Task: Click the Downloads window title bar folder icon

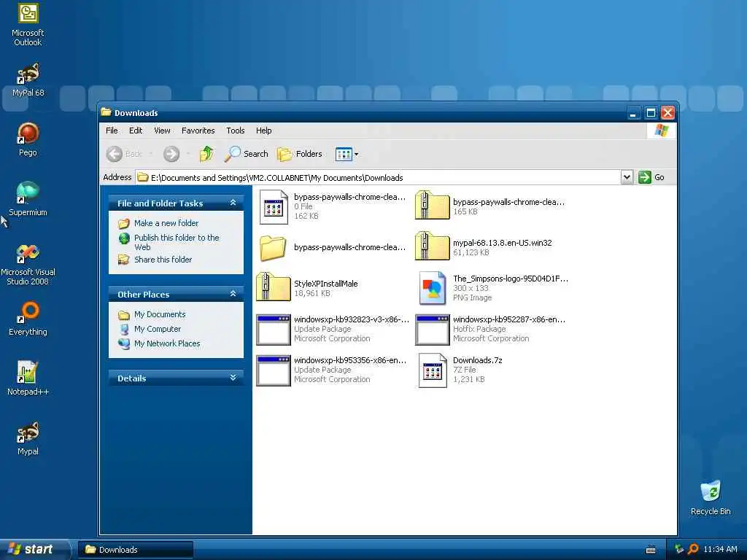Action: [107, 112]
